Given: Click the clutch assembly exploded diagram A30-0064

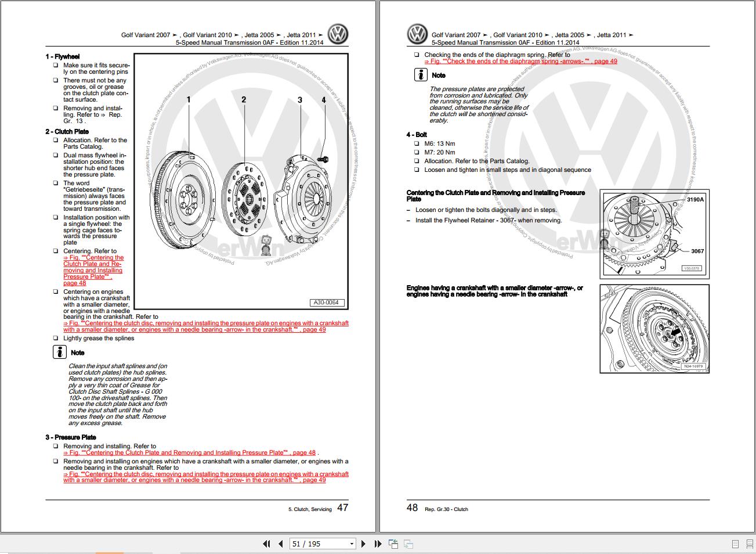Looking at the screenshot, I should point(241,181).
